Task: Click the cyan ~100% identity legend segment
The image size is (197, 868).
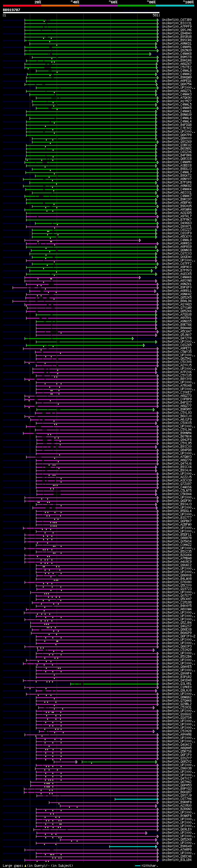Action: click(x=175, y=6)
